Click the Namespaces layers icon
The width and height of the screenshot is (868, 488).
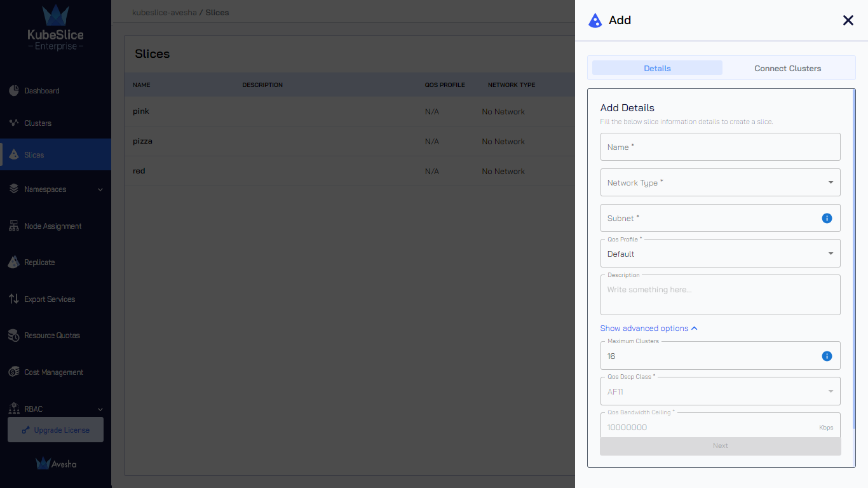[14, 189]
